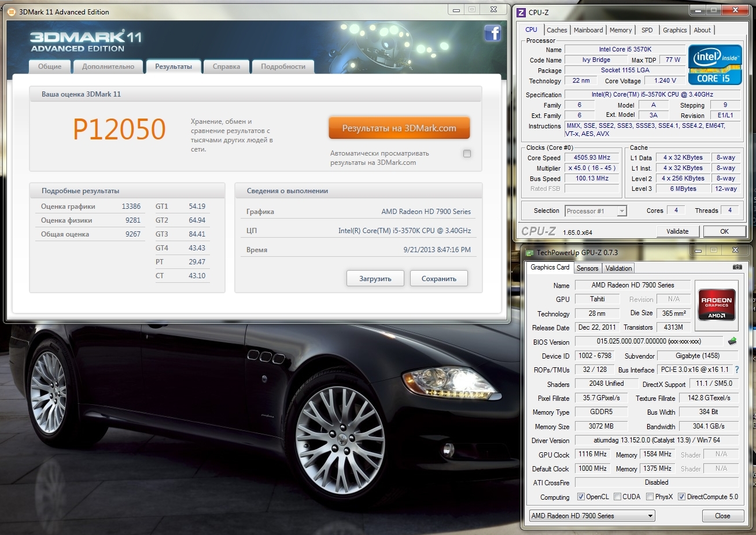Open the AMD Radeon HD 7900 Series dropdown

click(592, 516)
